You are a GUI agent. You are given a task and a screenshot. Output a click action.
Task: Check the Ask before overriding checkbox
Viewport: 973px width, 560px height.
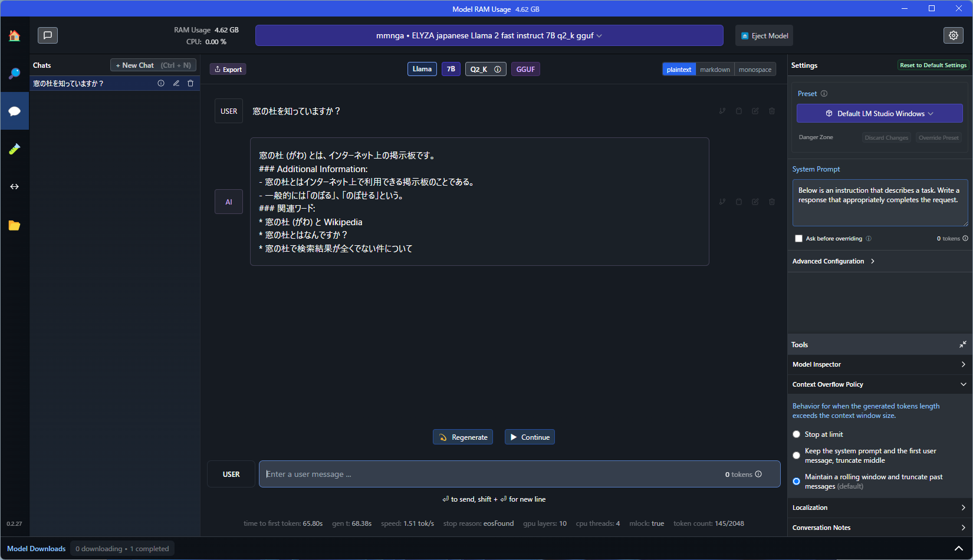click(x=799, y=238)
